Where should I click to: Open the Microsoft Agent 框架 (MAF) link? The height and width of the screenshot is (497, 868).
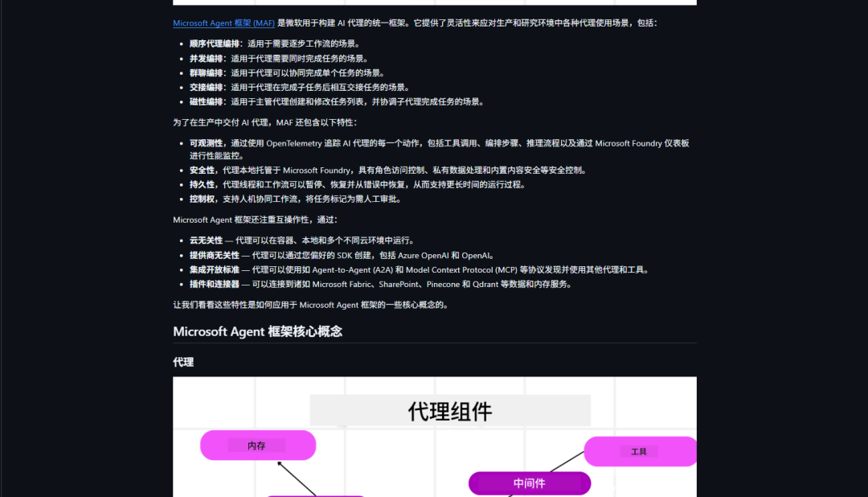pos(223,23)
